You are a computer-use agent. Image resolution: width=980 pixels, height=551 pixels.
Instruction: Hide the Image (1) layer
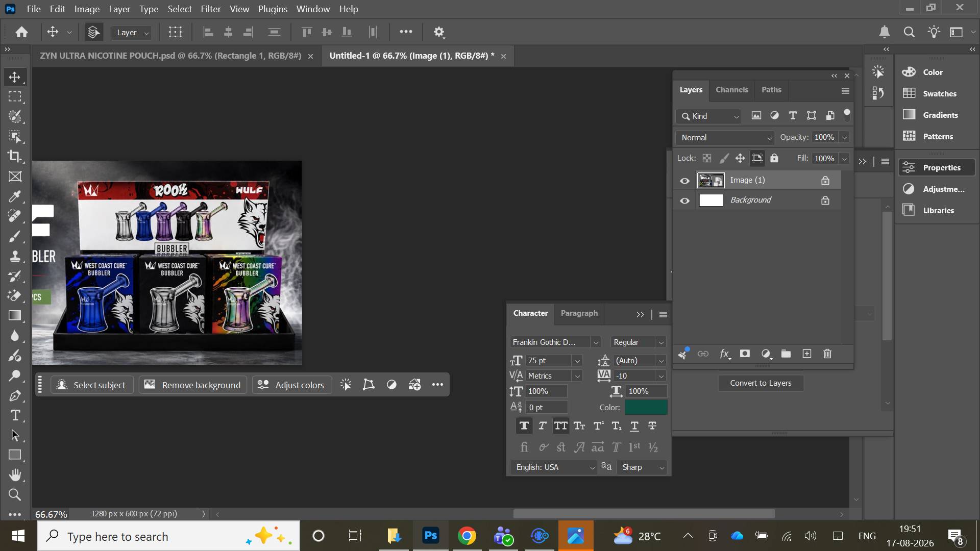[x=684, y=181]
